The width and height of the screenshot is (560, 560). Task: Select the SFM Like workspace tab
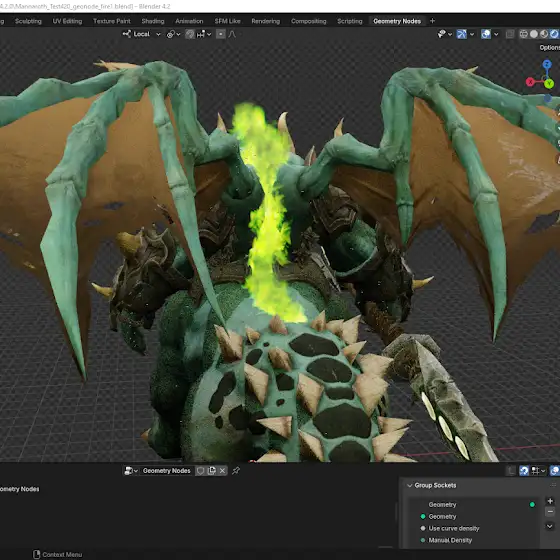tap(228, 21)
